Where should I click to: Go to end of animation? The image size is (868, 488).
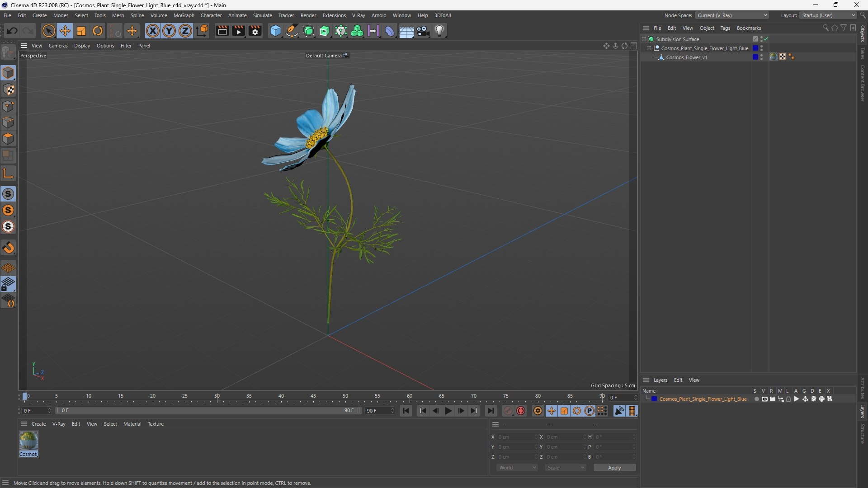pyautogui.click(x=491, y=411)
